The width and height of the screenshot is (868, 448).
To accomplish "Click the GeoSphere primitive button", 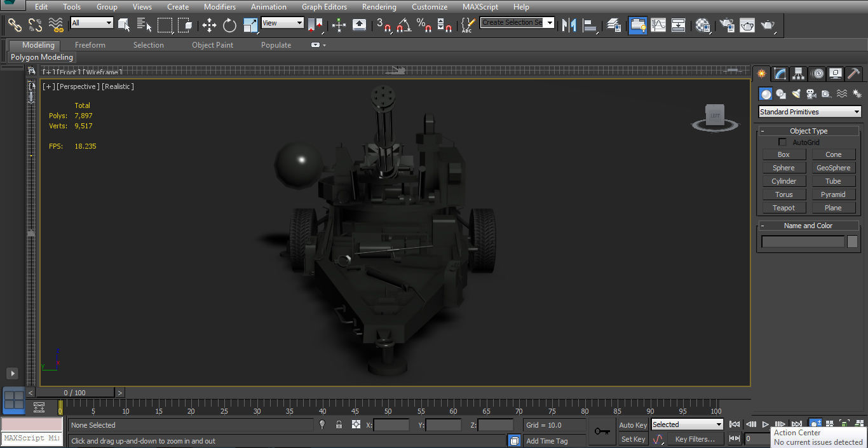I will pyautogui.click(x=833, y=168).
